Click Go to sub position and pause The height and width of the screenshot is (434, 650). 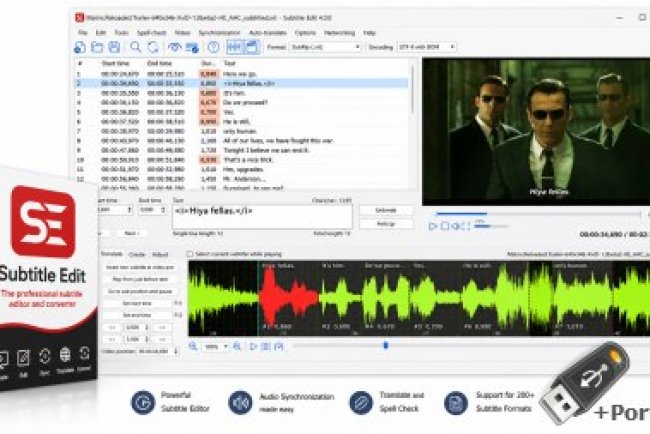140,291
